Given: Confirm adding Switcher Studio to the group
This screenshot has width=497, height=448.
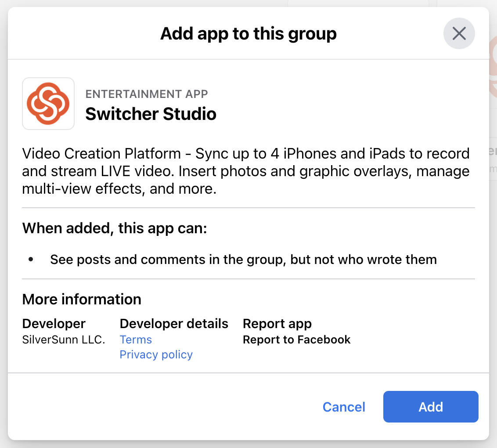Looking at the screenshot, I should [x=430, y=407].
